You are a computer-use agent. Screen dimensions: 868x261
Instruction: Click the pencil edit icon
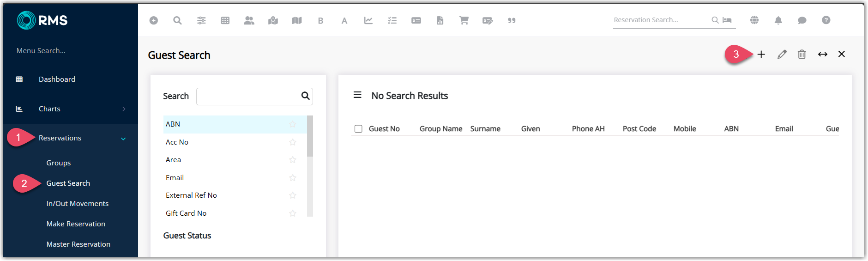pyautogui.click(x=782, y=54)
